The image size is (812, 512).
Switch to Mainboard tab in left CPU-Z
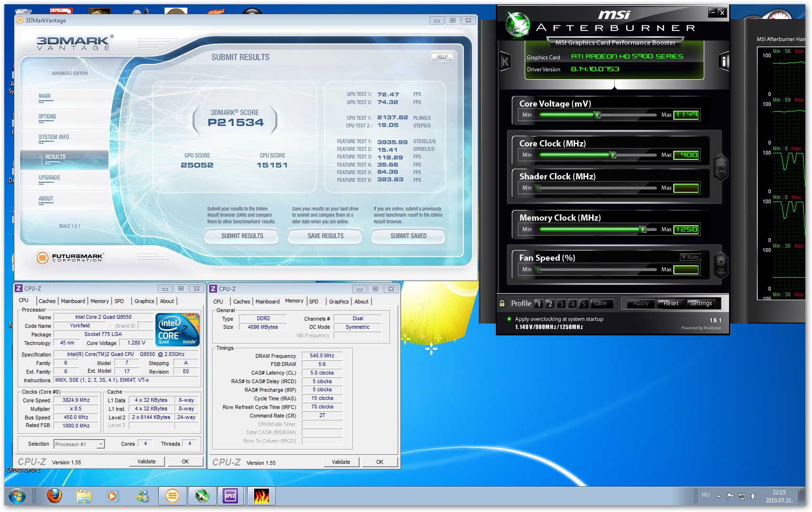(73, 301)
